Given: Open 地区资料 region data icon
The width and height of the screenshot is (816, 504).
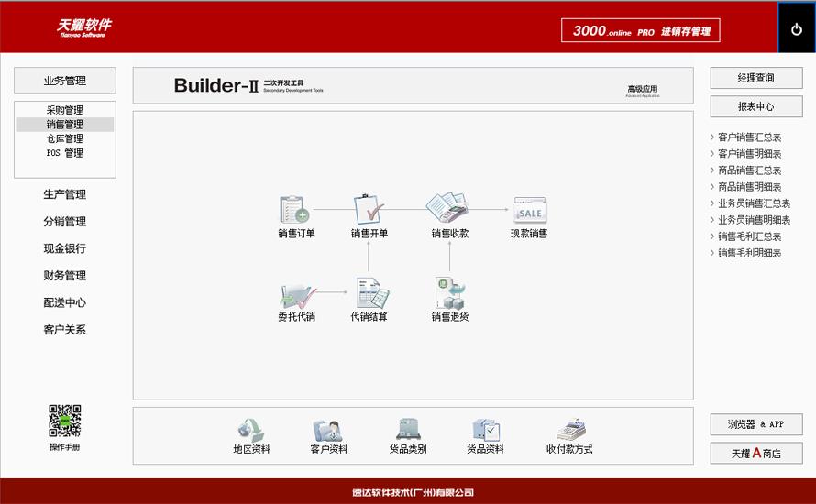Looking at the screenshot, I should (x=251, y=430).
